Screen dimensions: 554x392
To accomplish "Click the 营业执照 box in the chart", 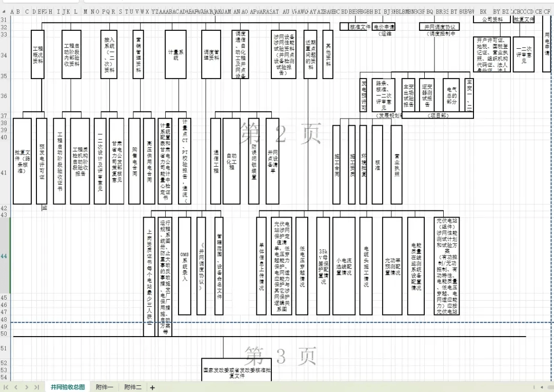I will pos(397,164).
